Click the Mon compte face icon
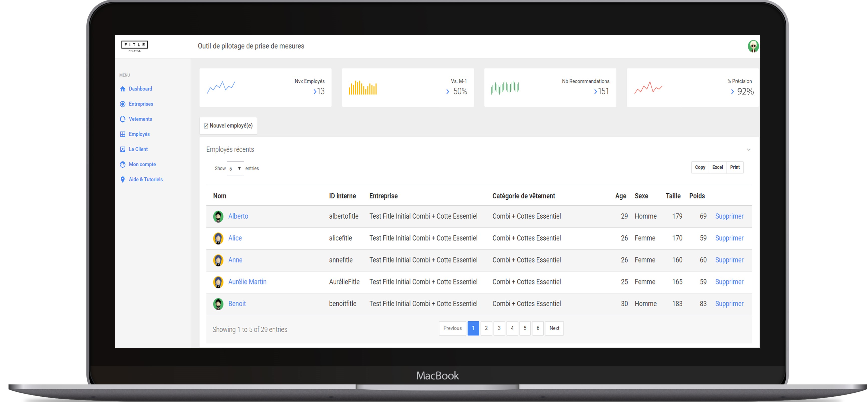Screen dimensions: 868x402 click(123, 165)
